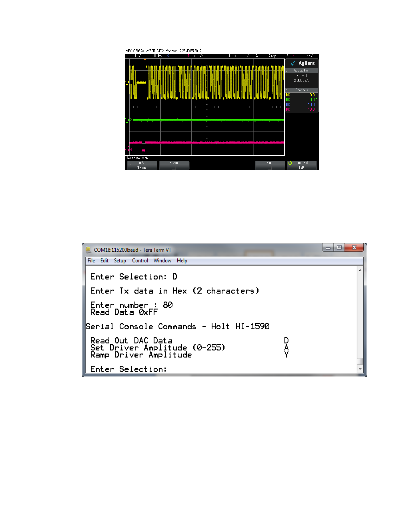The height and width of the screenshot is (532, 411).
Task: Click the 'Enter number : 80' line
Action: click(x=132, y=305)
